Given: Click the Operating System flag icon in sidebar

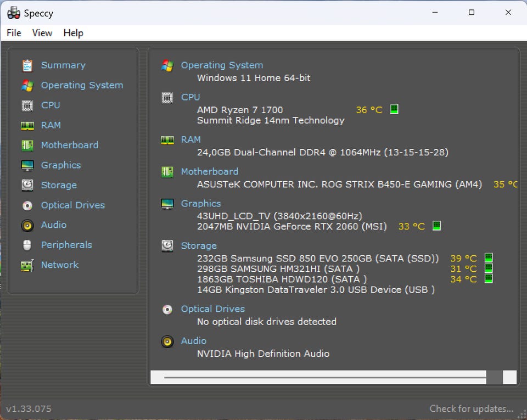Looking at the screenshot, I should [27, 85].
